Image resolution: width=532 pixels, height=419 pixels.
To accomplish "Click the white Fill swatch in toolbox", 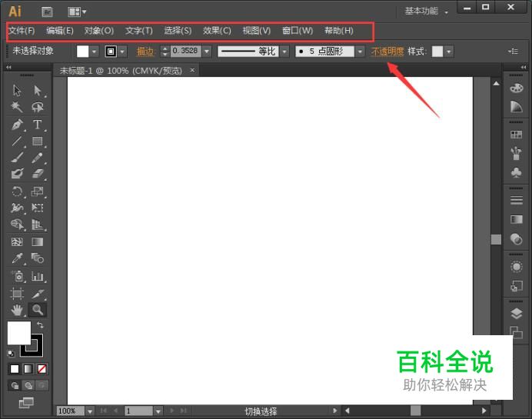I will coord(19,333).
